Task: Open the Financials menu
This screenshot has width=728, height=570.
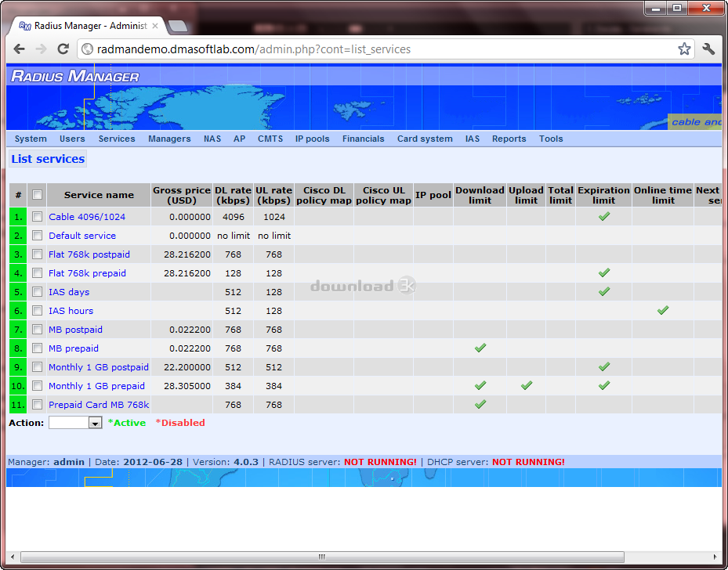Action: point(363,139)
